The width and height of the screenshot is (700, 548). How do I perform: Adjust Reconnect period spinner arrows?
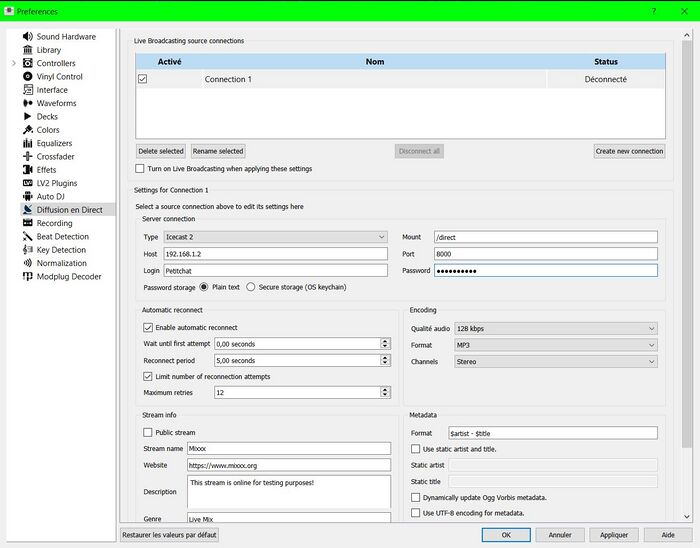385,360
